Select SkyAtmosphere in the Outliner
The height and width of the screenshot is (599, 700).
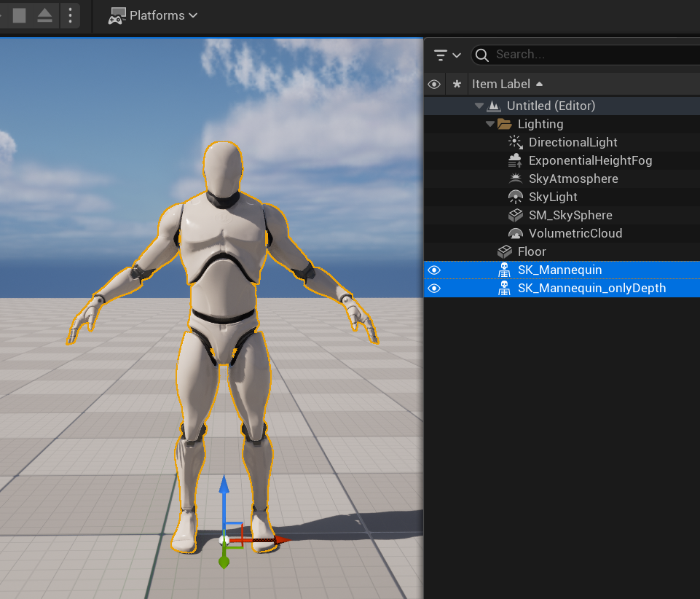point(573,179)
